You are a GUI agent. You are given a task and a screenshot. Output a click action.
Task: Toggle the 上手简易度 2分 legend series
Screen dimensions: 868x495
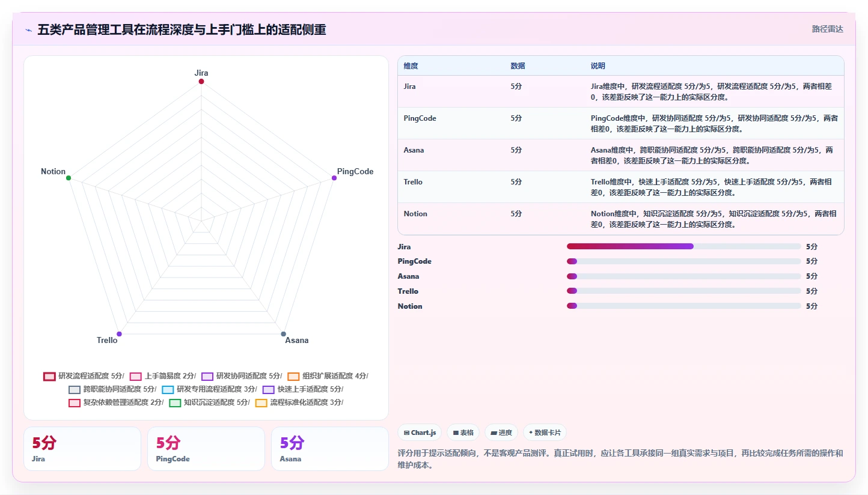pos(163,376)
